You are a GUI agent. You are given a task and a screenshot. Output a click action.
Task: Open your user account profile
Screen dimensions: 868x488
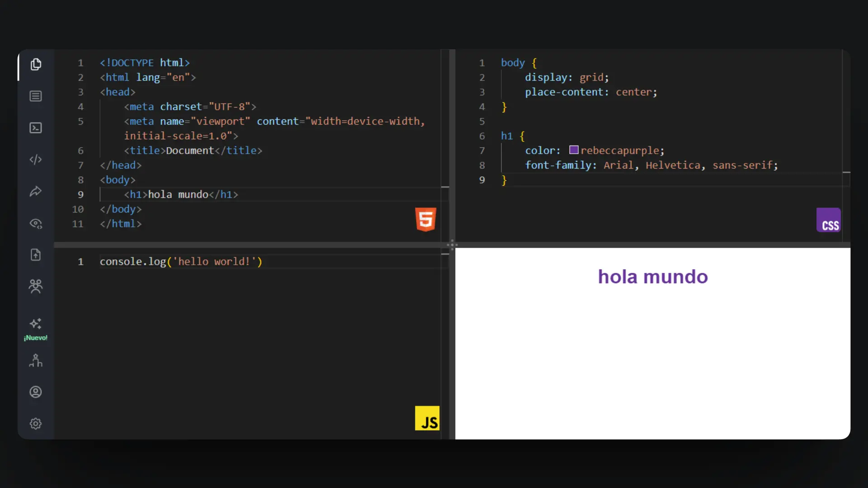(x=36, y=392)
